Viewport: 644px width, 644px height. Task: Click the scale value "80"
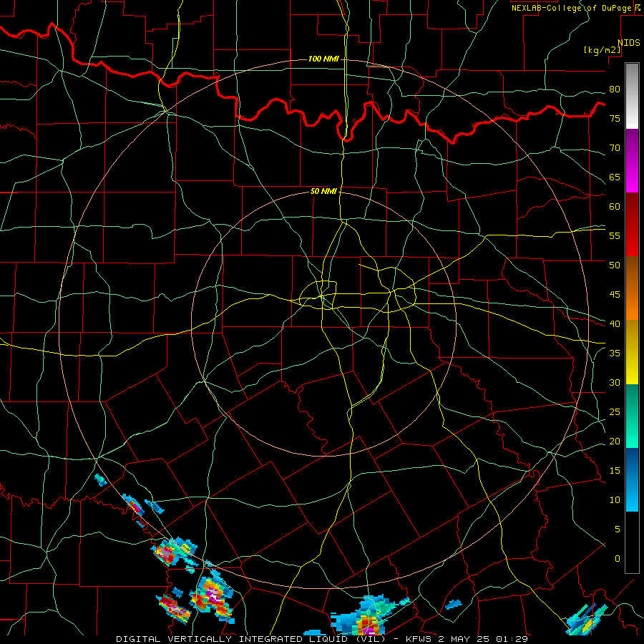pyautogui.click(x=615, y=89)
